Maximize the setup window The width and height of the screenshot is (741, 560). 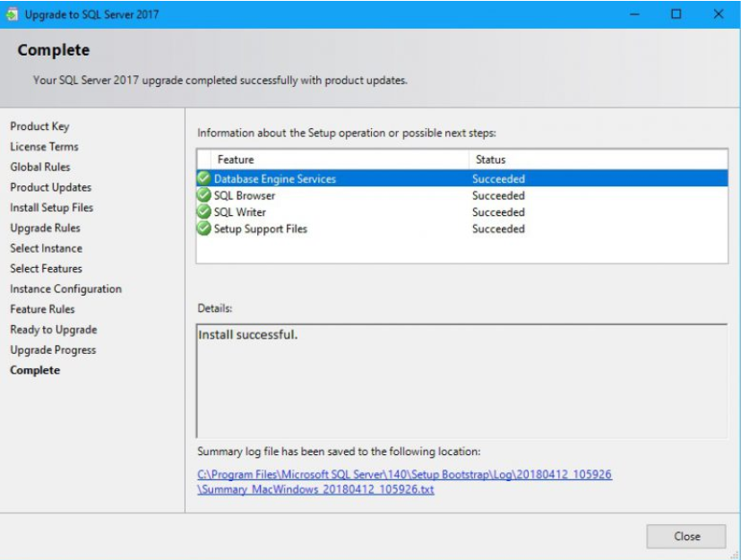pos(676,14)
